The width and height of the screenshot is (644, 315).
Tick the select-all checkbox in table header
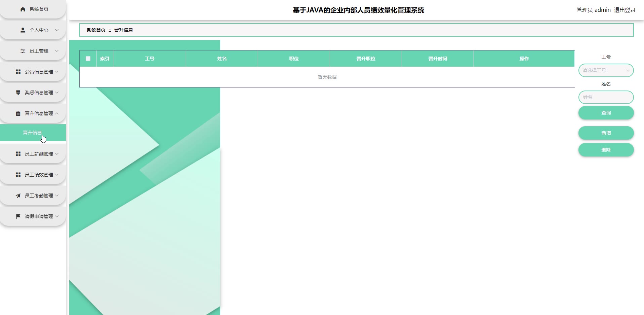(x=88, y=59)
